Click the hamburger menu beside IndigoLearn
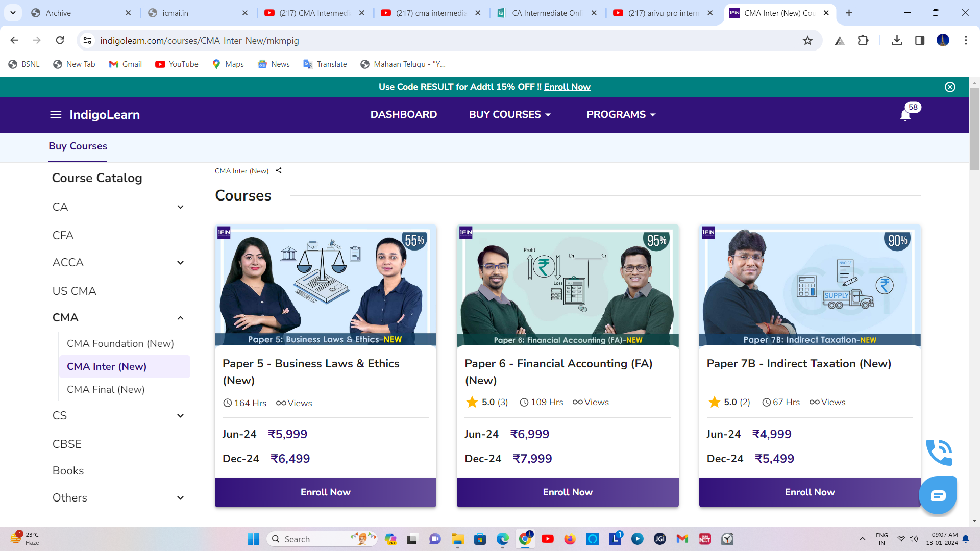980x551 pixels. [56, 115]
